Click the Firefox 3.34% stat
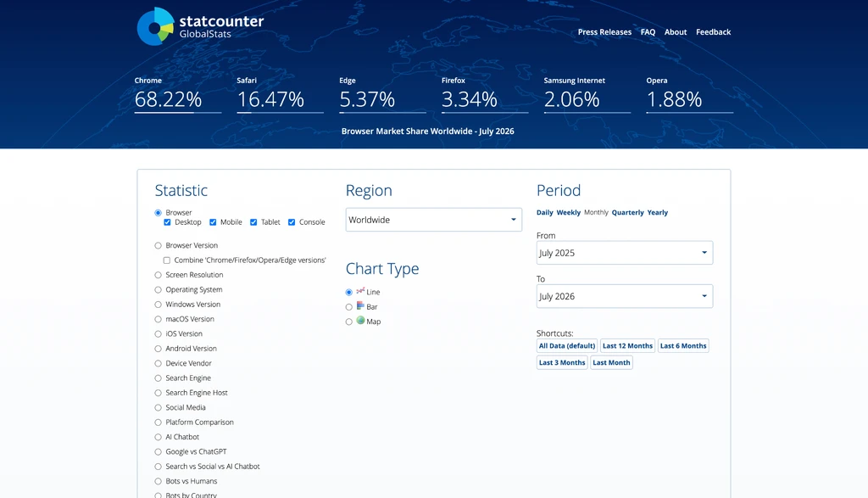This screenshot has width=868, height=498. 485,94
